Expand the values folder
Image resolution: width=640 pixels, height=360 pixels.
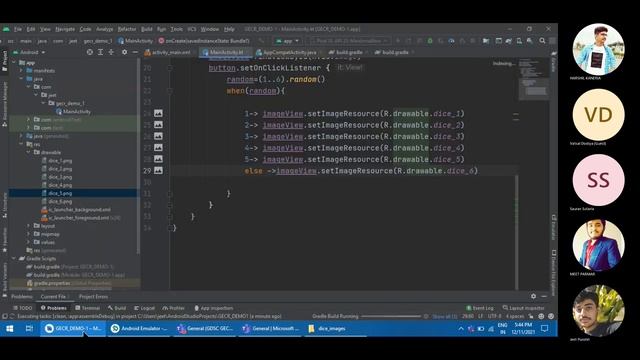tap(29, 242)
